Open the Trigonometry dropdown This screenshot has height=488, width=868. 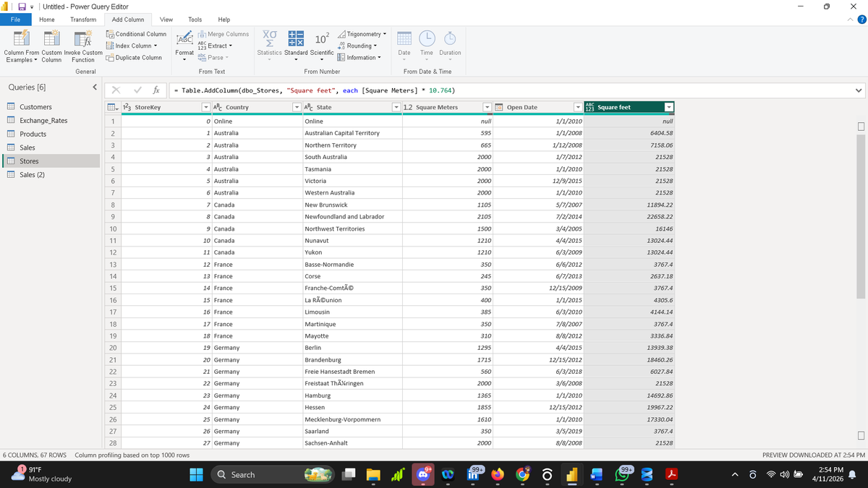[x=362, y=34]
